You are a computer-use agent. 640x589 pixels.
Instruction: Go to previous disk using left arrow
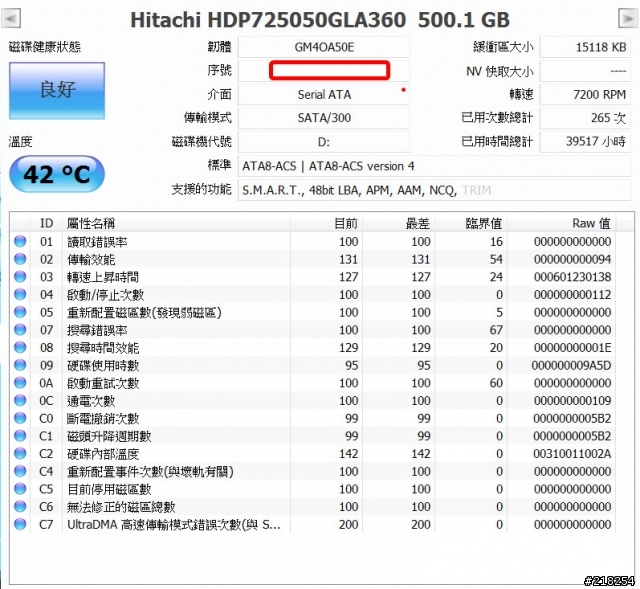(11, 19)
